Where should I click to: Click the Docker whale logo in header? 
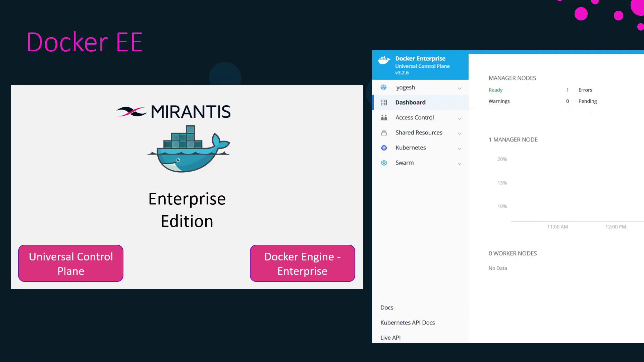click(x=384, y=60)
